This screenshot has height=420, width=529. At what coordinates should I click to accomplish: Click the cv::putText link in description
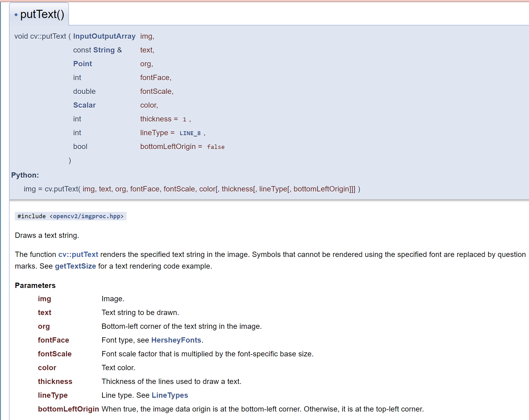78,255
